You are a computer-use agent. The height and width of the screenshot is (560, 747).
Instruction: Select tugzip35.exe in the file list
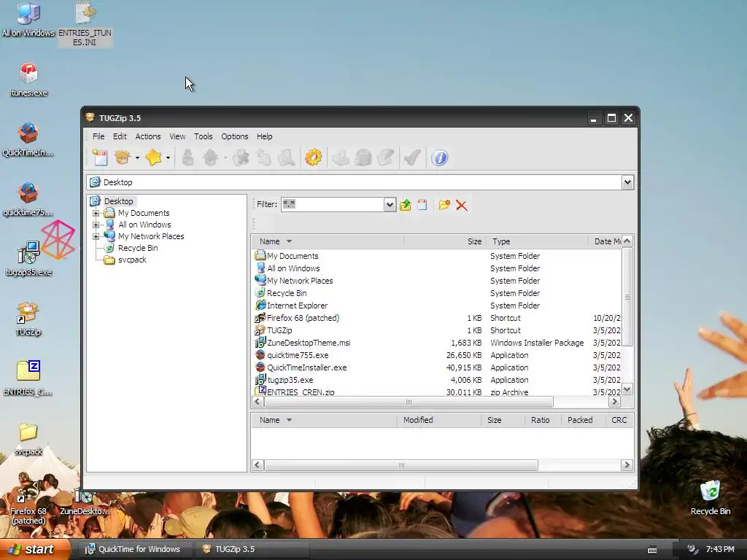point(290,380)
